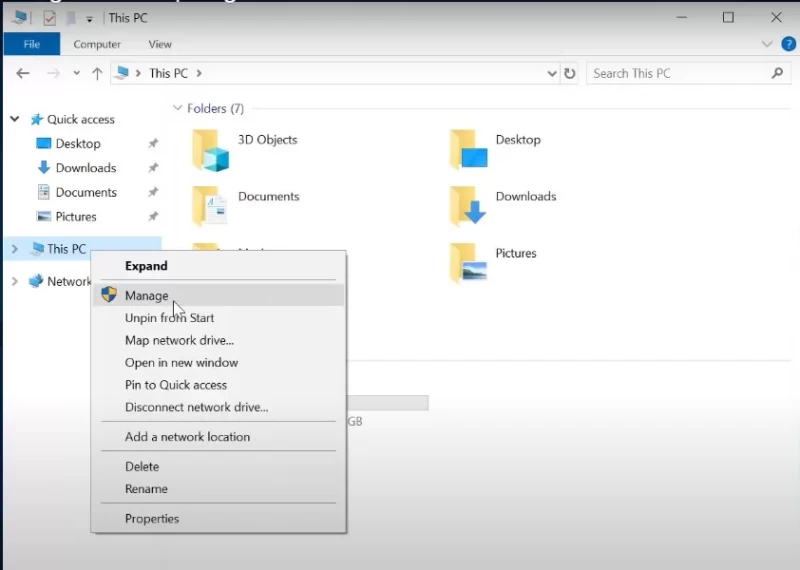Click the Manage shield icon in context menu

[x=109, y=294]
